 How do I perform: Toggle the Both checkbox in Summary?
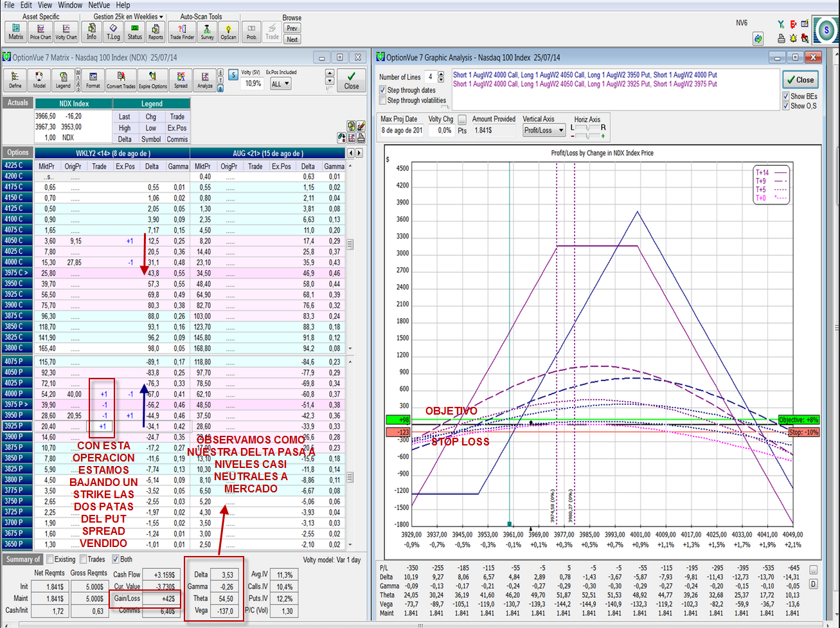(x=116, y=559)
